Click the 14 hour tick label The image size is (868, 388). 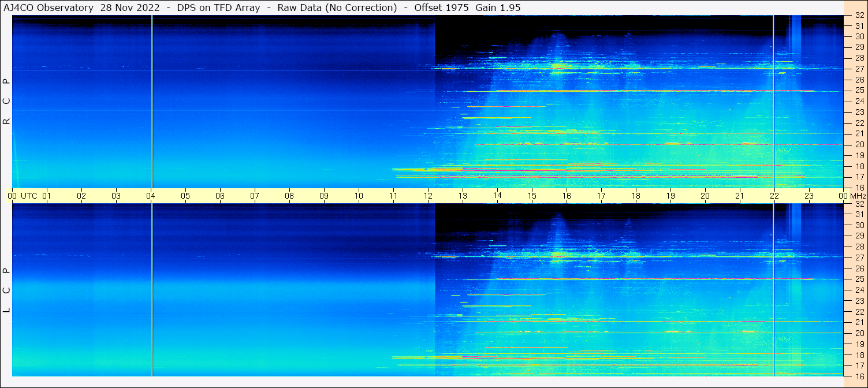[x=497, y=195]
